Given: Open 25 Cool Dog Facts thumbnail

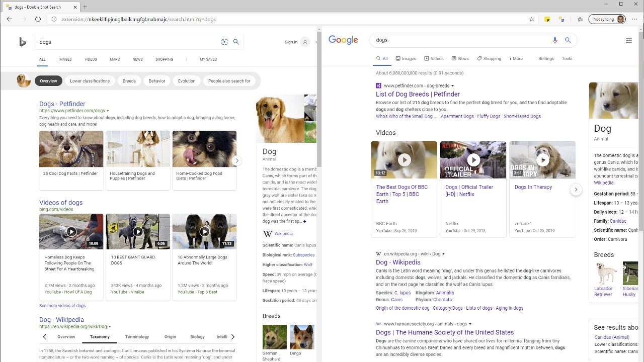Looking at the screenshot, I should tap(71, 149).
